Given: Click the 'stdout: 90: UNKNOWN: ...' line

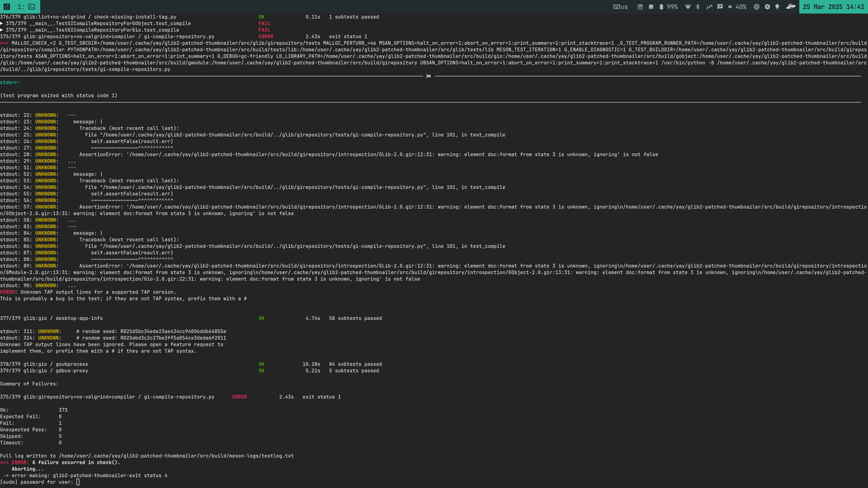Looking at the screenshot, I should 39,285.
